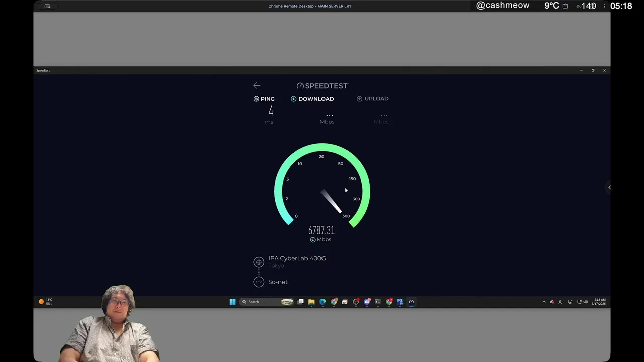Viewport: 644px width, 362px height.
Task: Open the blue Japanese-text app on taskbar
Action: click(400, 302)
